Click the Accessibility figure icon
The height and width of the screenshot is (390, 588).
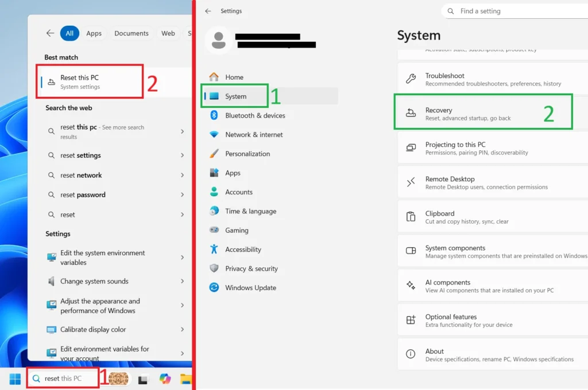pos(214,249)
